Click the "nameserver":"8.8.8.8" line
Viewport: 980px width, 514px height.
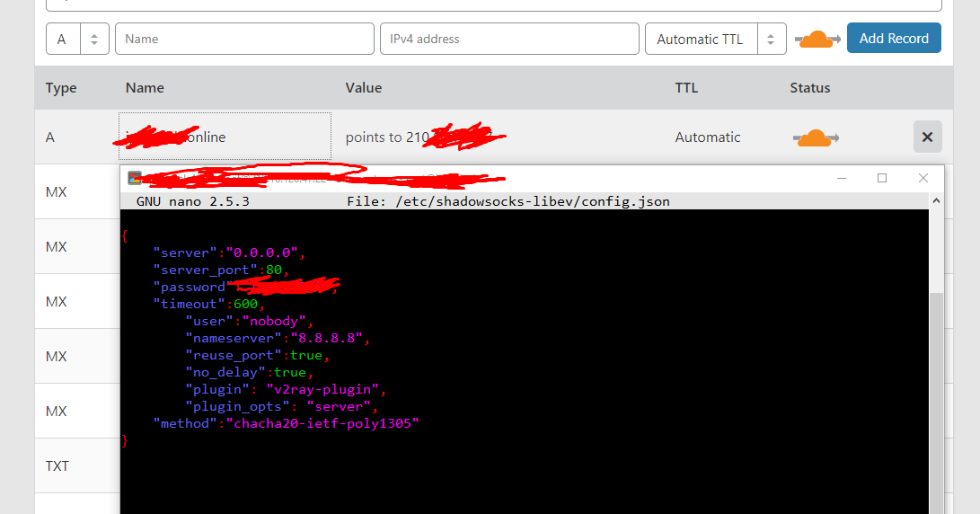278,338
